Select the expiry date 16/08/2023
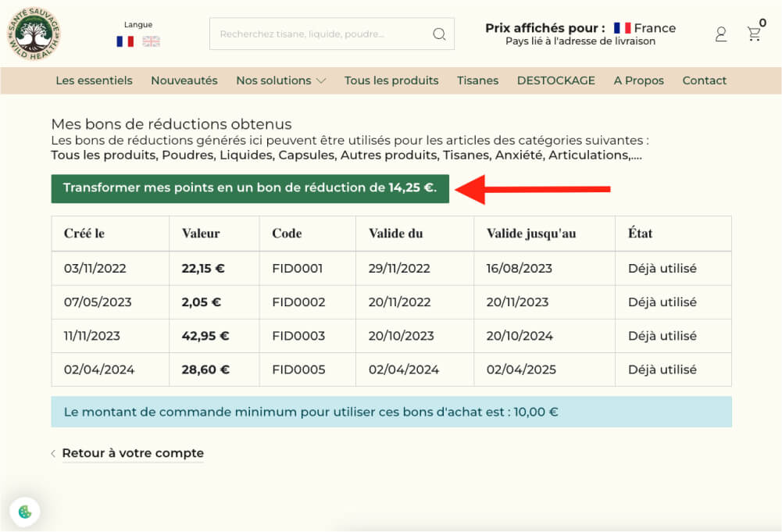 tap(520, 268)
